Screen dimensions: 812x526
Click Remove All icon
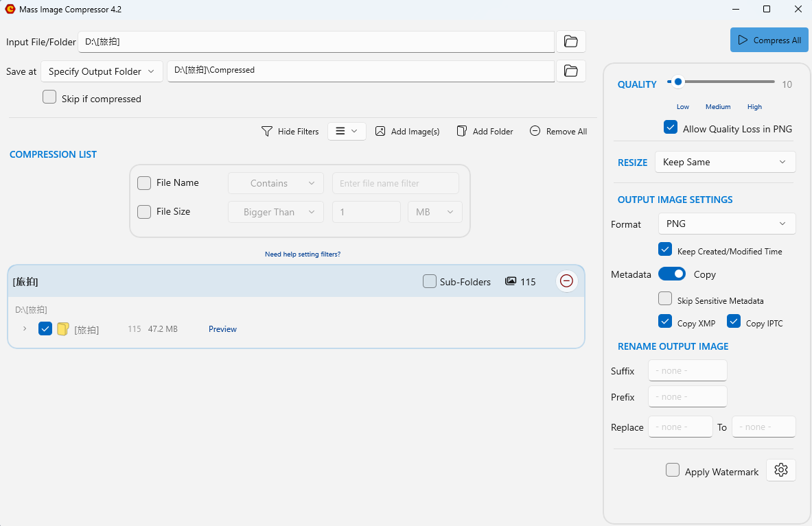coord(535,131)
